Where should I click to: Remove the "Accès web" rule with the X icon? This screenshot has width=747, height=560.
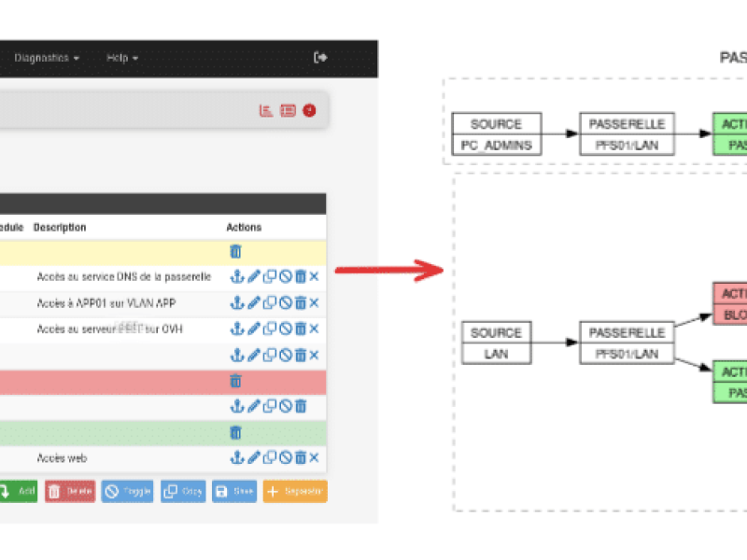pyautogui.click(x=315, y=458)
